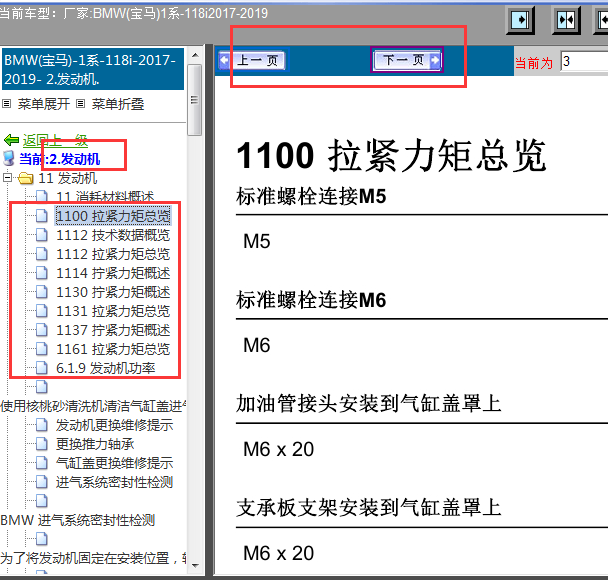Open 发动机更换维修提示 document

pyautogui.click(x=114, y=425)
